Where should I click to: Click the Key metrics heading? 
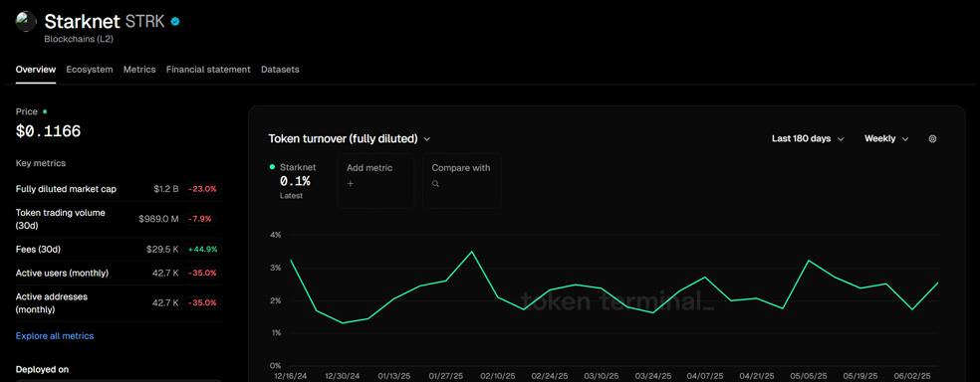pyautogui.click(x=41, y=163)
